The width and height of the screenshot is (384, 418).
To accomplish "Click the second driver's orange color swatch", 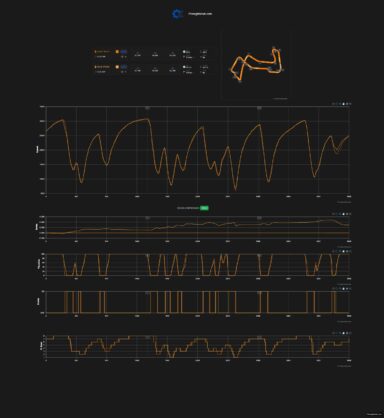I will tap(117, 67).
